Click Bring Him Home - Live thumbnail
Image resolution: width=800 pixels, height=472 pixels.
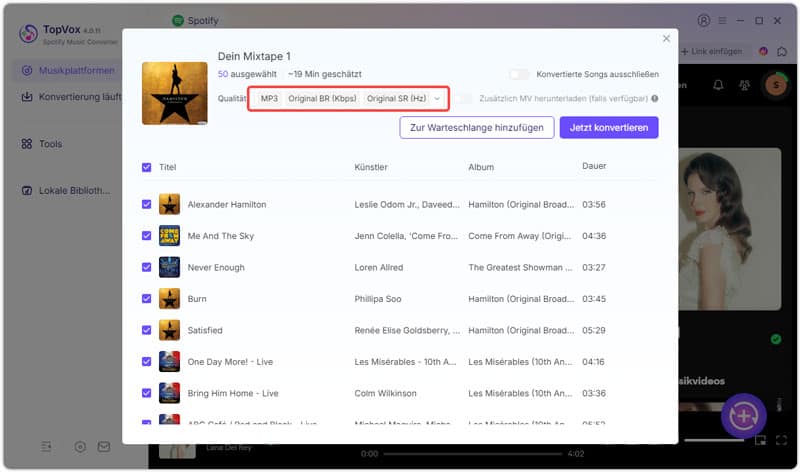pos(169,393)
